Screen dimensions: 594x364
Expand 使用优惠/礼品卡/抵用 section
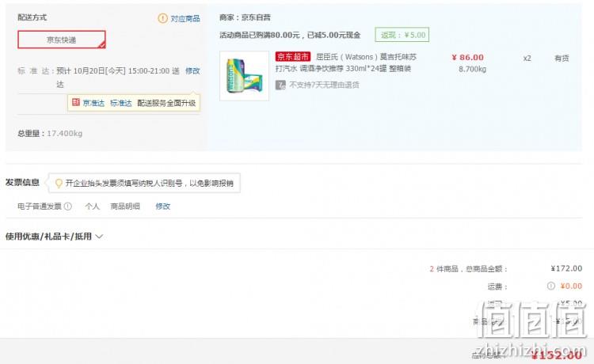[54, 237]
